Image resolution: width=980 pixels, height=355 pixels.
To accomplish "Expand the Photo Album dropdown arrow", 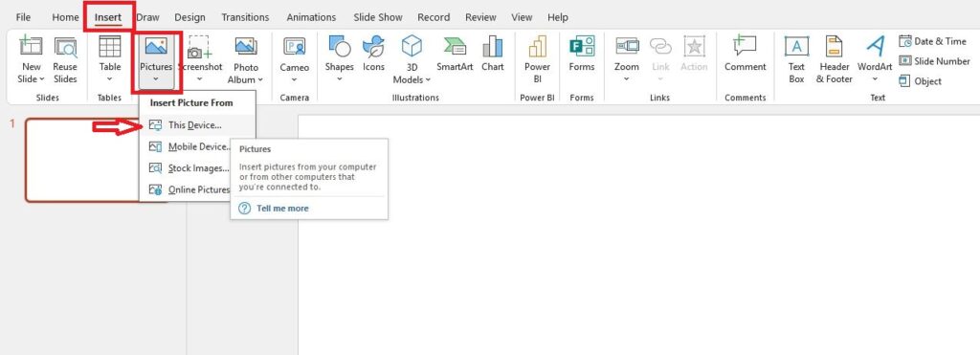I will (x=260, y=80).
